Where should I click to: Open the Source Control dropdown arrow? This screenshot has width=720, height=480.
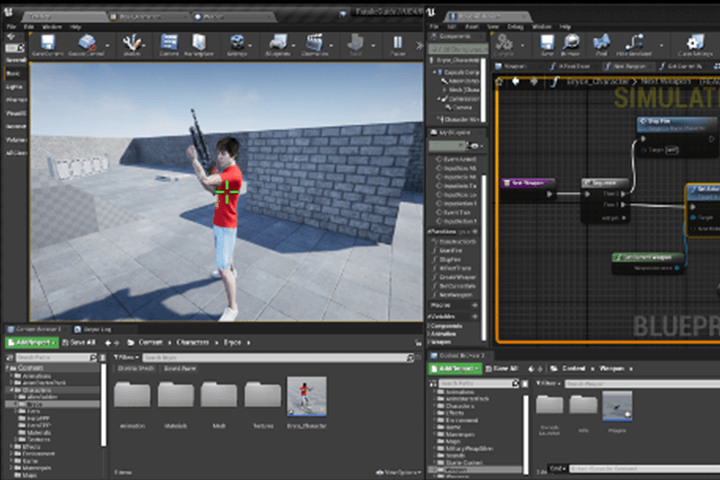[107, 45]
